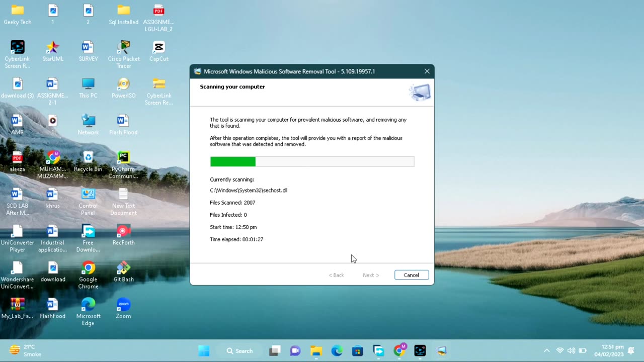Open New Text Document file
644x362 pixels.
(123, 202)
